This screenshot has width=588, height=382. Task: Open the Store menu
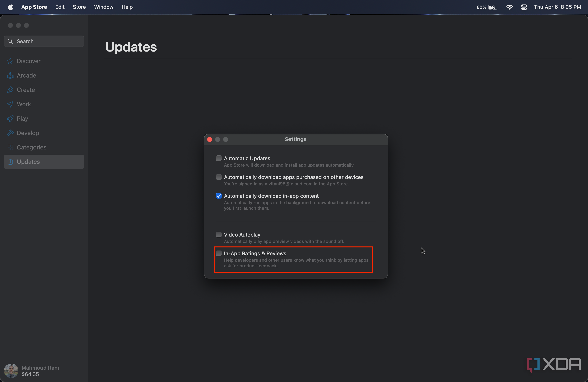pyautogui.click(x=79, y=7)
